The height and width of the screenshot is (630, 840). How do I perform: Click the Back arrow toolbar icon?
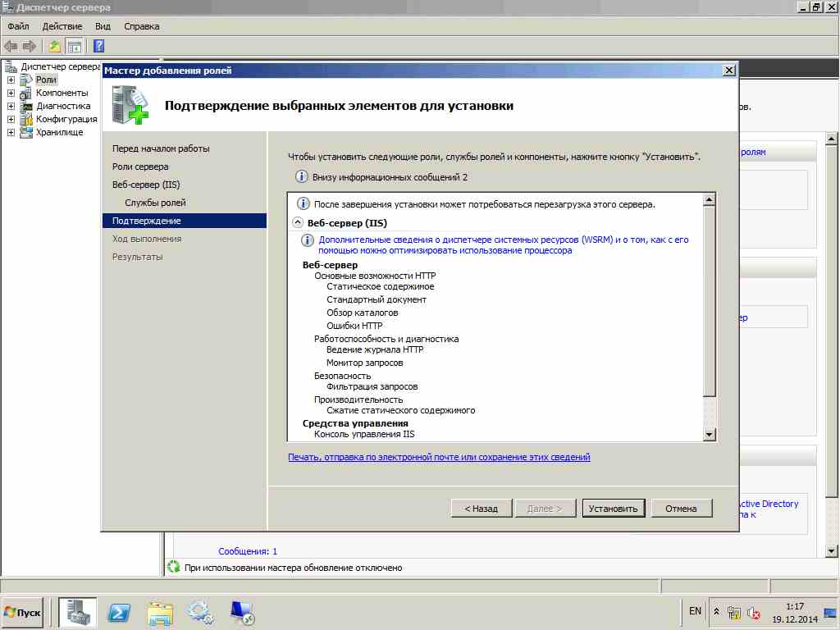pos(11,46)
